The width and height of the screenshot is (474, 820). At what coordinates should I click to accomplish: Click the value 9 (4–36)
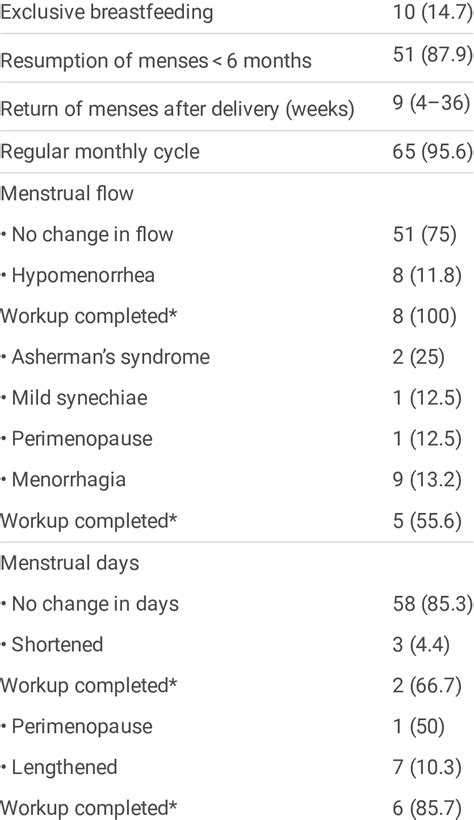tap(431, 102)
